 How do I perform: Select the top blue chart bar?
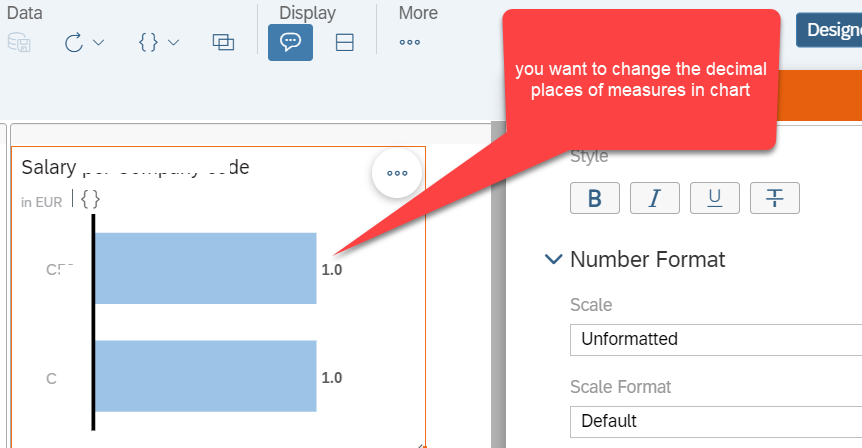(206, 268)
